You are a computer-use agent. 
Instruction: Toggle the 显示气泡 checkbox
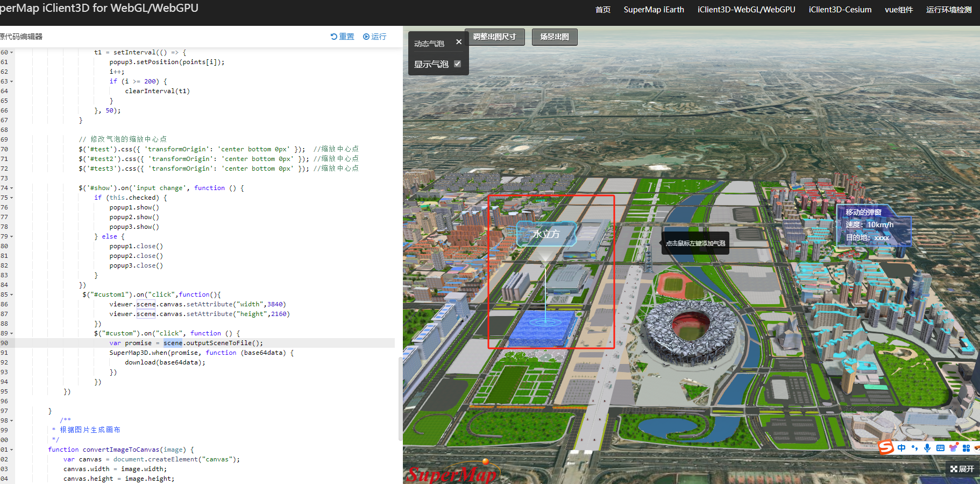tap(457, 64)
